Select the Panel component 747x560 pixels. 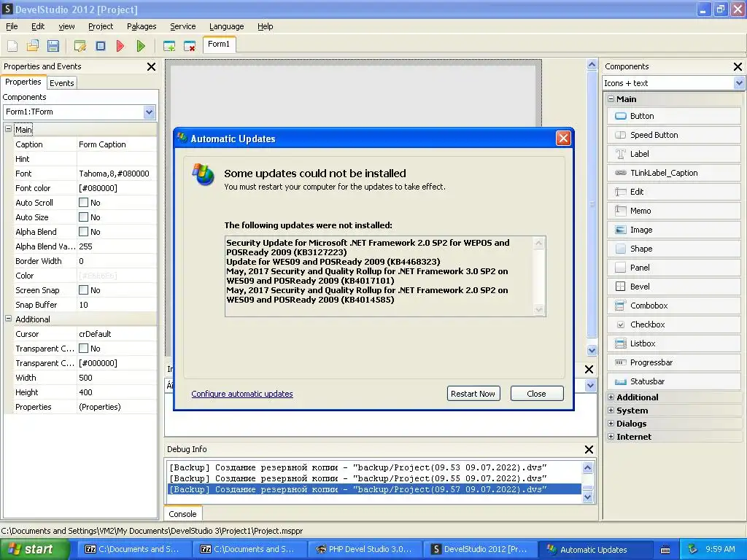pos(673,268)
